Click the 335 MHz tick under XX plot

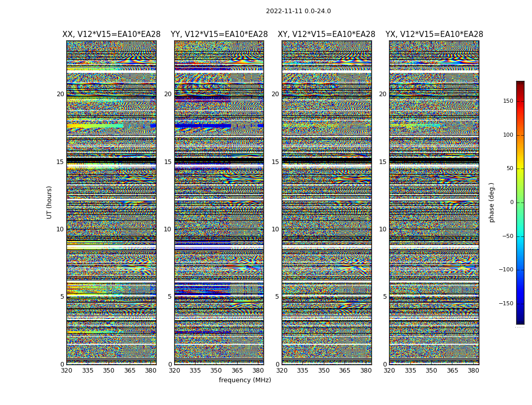click(x=88, y=371)
